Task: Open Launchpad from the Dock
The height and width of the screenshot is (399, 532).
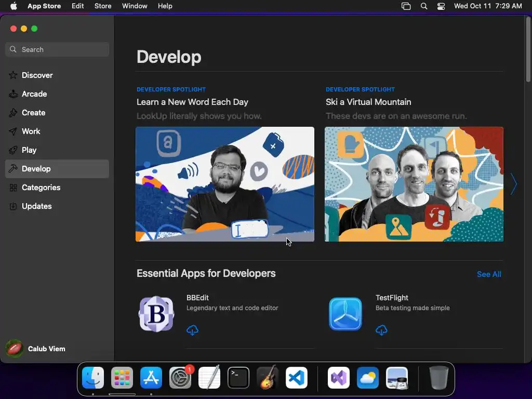Action: click(x=122, y=378)
